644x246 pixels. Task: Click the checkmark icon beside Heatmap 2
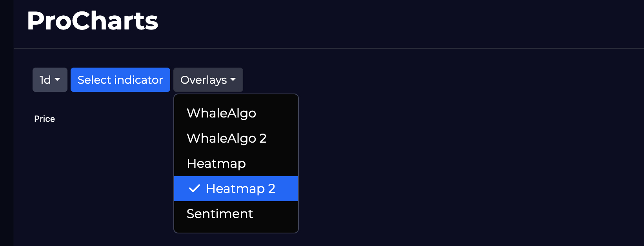coord(195,189)
